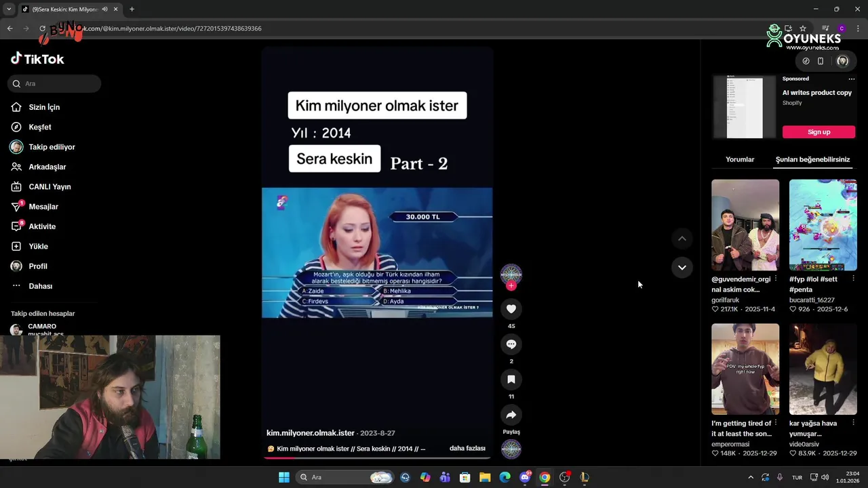Open options for kar yağsa hava card
Screen dimensions: 868x488
click(x=853, y=423)
